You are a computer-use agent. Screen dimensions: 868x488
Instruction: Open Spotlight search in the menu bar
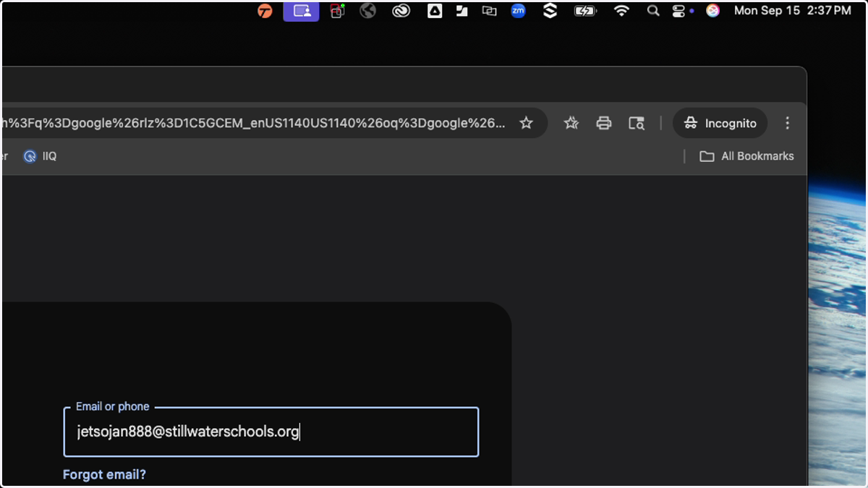click(x=653, y=11)
